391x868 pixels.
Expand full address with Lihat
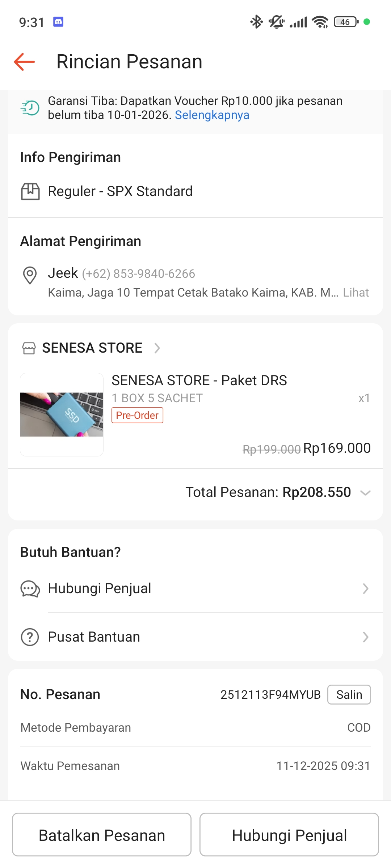pos(356,293)
